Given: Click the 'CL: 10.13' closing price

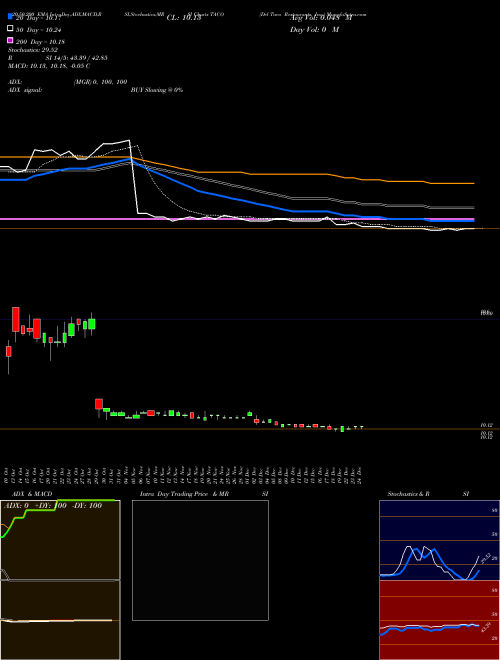Looking at the screenshot, I should coord(184,18).
